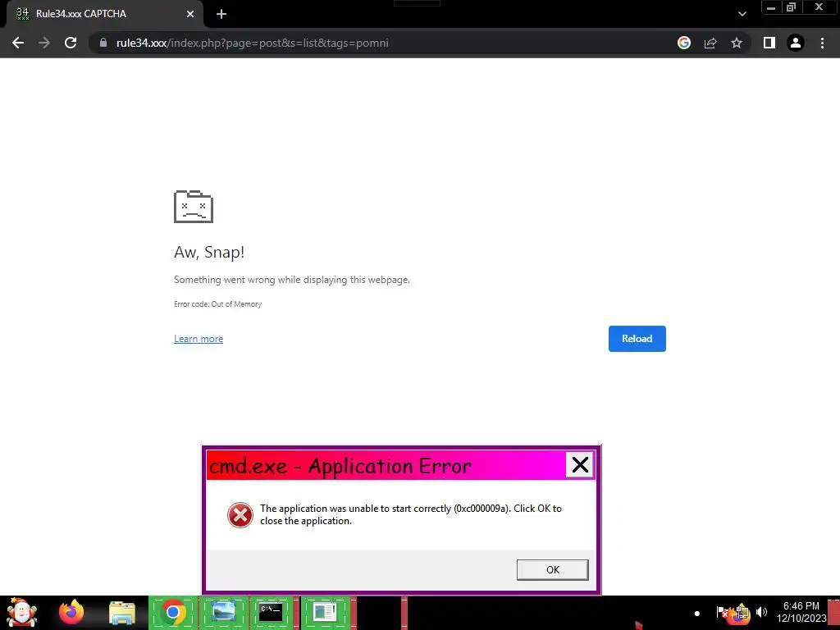Close the cmd.exe Application Error dialog
840x630 pixels.
(580, 464)
